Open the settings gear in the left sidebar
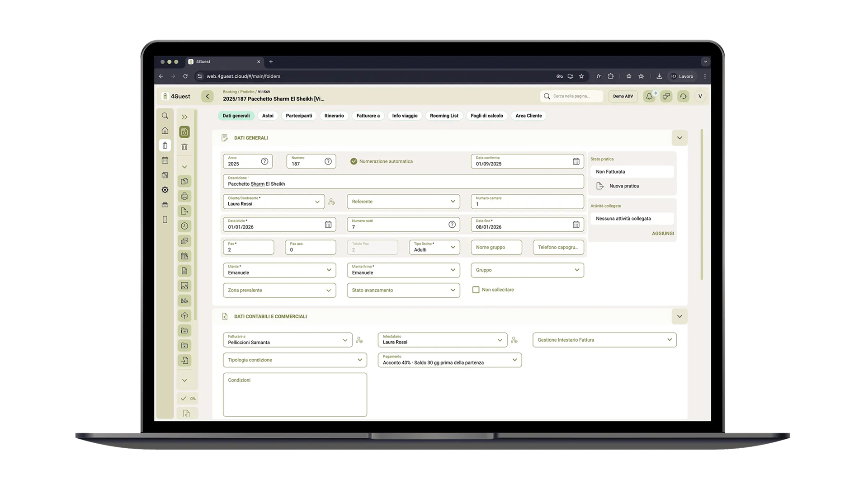This screenshot has height=488, width=868. pos(165,190)
